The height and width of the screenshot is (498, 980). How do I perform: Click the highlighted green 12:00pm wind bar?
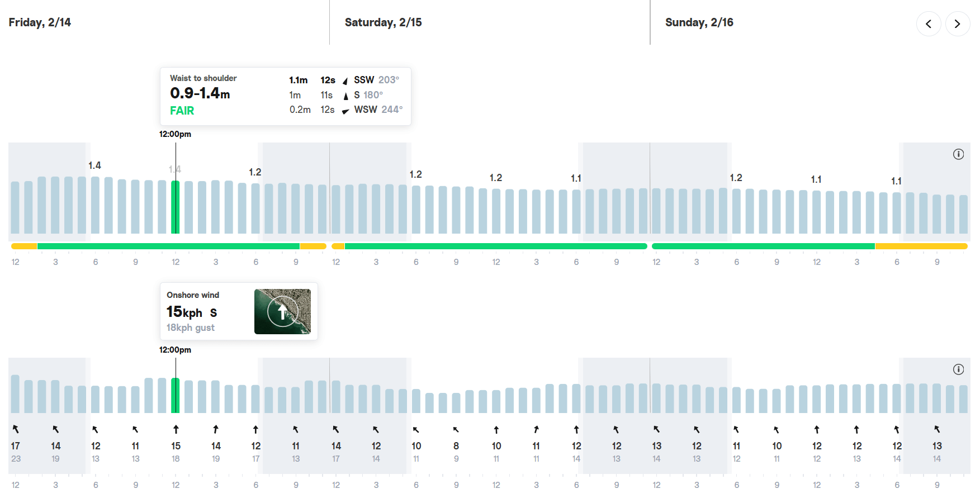176,395
